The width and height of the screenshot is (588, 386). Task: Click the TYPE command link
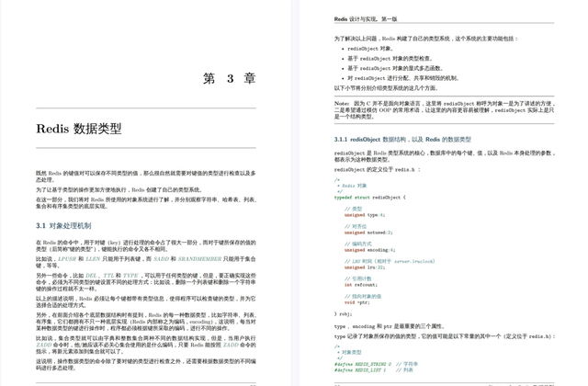click(x=130, y=276)
